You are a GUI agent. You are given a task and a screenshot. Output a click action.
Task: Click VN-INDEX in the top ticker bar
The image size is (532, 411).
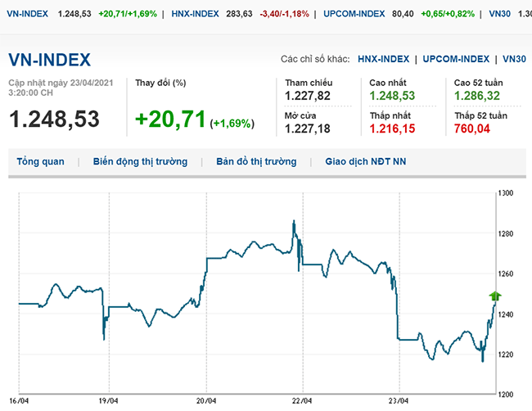25,15
